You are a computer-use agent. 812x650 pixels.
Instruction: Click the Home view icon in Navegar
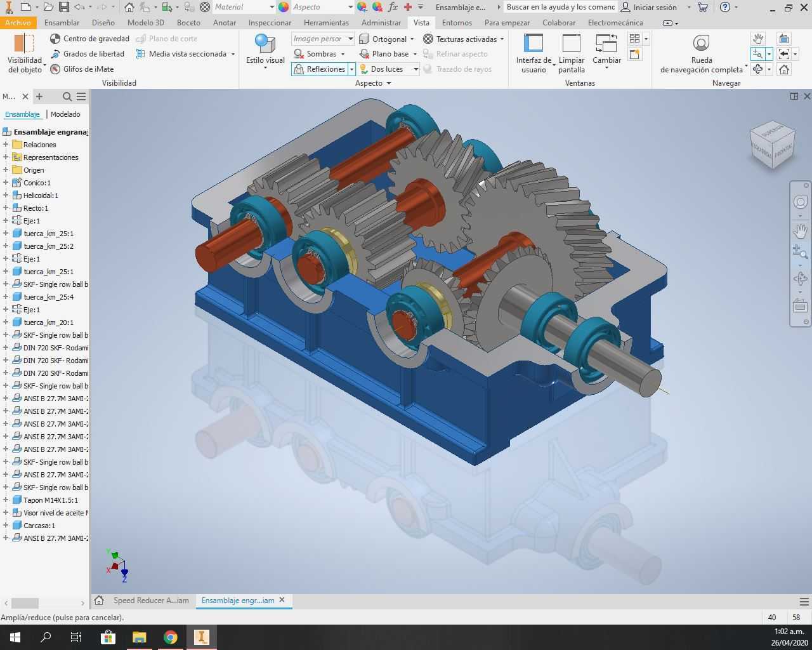[784, 69]
